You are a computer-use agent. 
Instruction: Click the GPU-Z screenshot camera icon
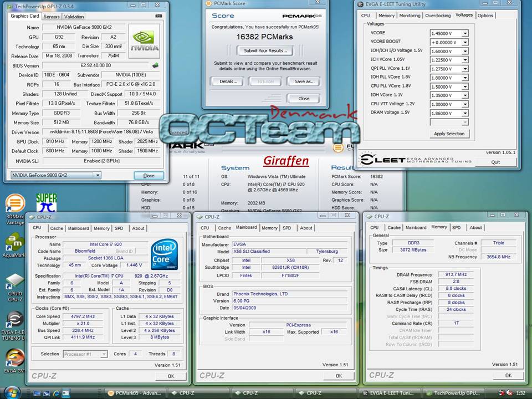(x=158, y=16)
